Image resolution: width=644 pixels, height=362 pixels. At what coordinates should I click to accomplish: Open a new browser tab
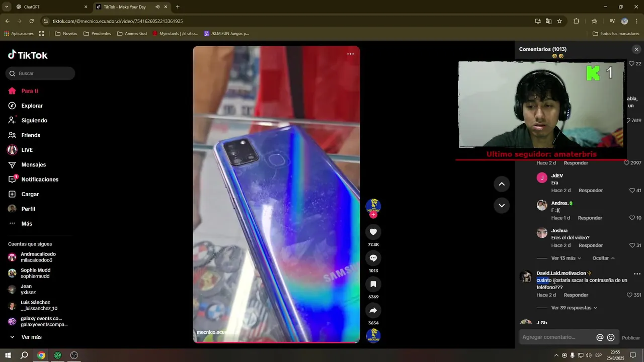178,7
